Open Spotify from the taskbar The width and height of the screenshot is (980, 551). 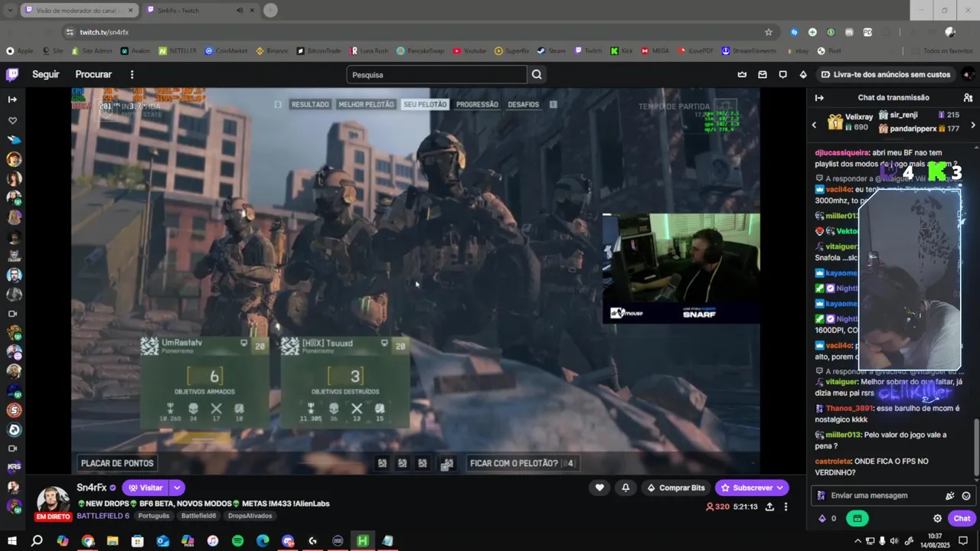(x=237, y=541)
